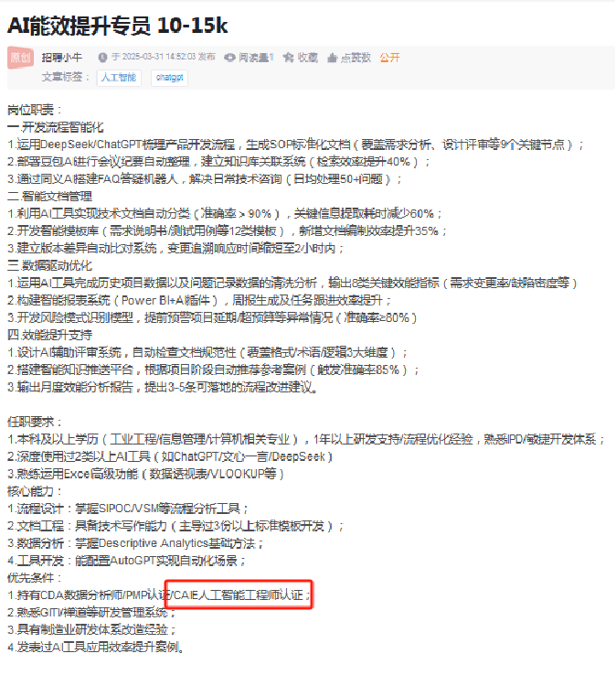
Task: Click the thumbs-up icon beside 点赞数
Action: (332, 58)
